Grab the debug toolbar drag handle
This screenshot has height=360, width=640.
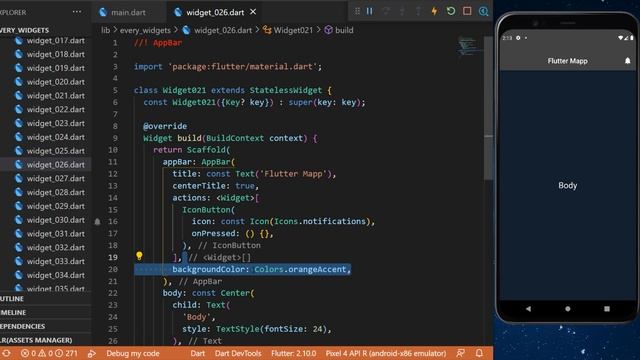(x=358, y=11)
